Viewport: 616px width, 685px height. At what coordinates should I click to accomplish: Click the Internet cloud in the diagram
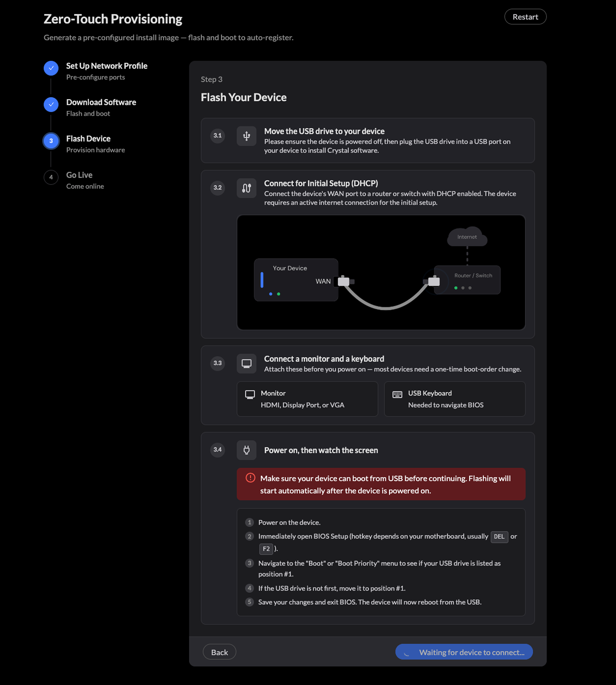(467, 236)
